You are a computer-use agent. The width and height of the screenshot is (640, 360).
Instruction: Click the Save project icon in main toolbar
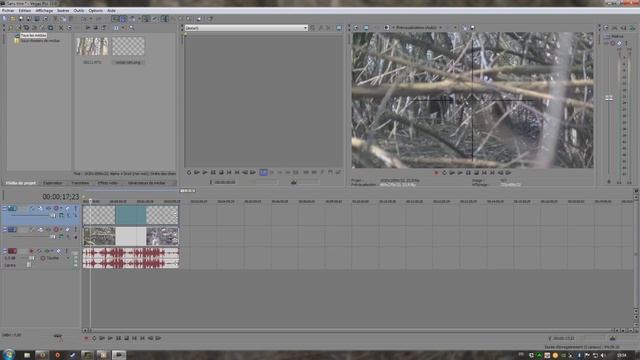(x=21, y=19)
